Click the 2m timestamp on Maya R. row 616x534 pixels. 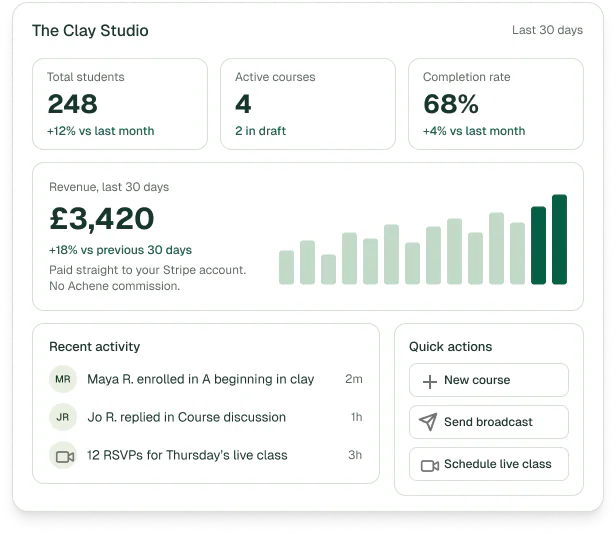tap(354, 379)
